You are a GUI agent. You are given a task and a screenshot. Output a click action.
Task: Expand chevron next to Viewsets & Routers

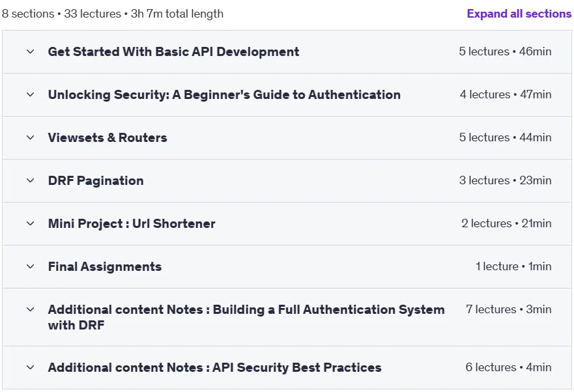coord(31,137)
